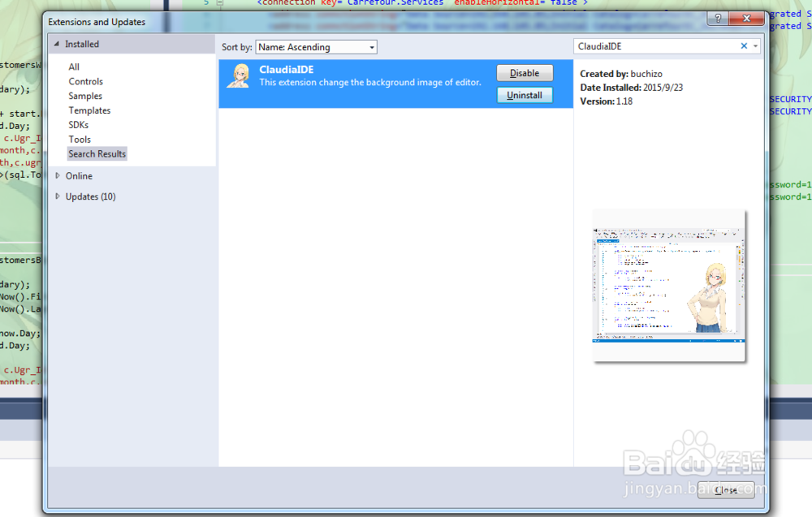The height and width of the screenshot is (517, 812).
Task: Disable the ClaudiaIDE extension
Action: [x=524, y=72]
